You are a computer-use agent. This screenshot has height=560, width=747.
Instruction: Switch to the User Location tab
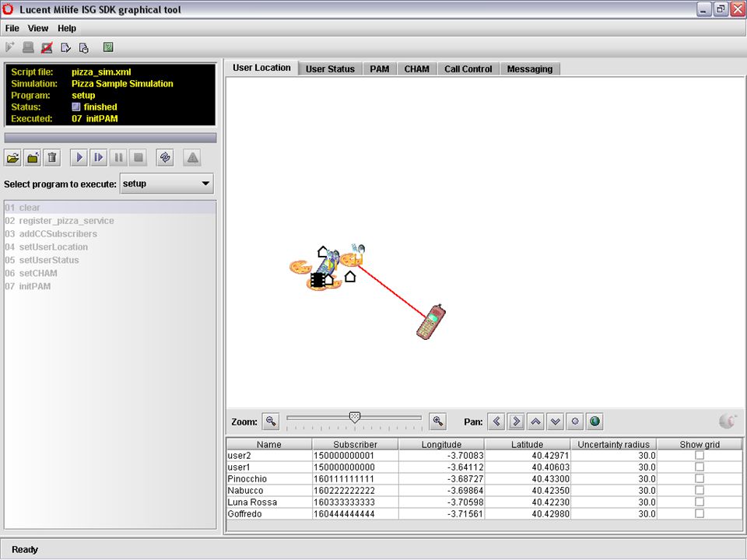point(261,68)
